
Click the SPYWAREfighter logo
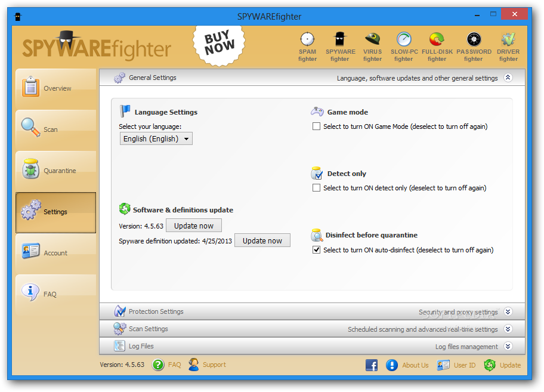[x=97, y=47]
